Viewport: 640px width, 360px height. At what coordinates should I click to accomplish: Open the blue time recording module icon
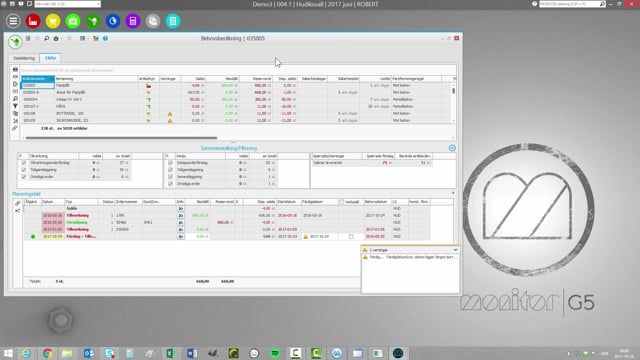point(113,21)
